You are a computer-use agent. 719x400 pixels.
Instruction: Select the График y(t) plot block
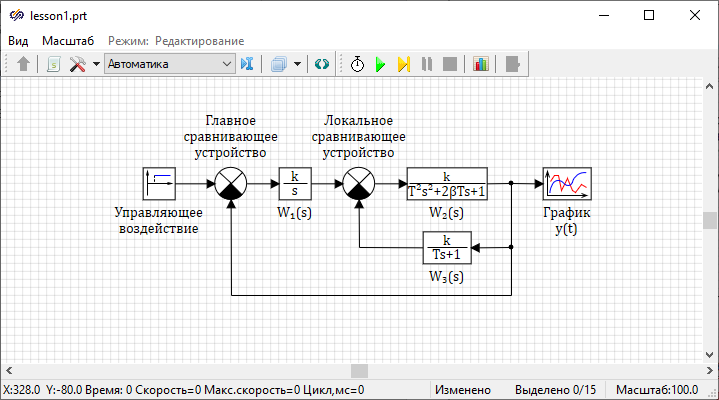pyautogui.click(x=567, y=184)
